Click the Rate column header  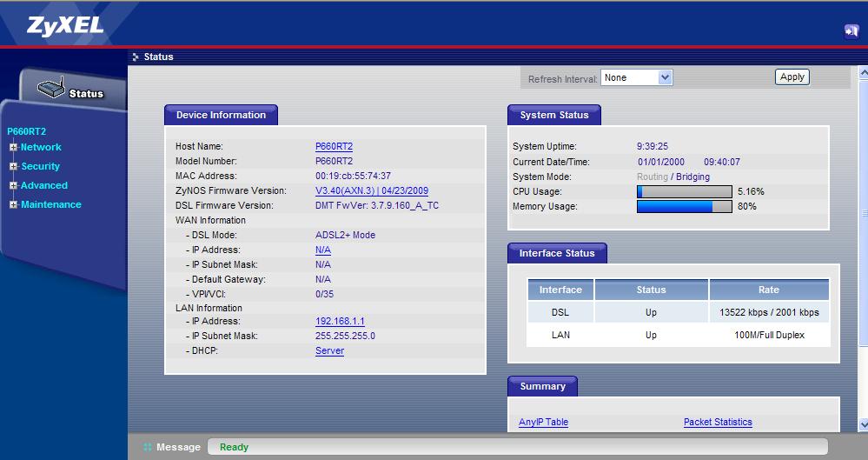click(769, 290)
